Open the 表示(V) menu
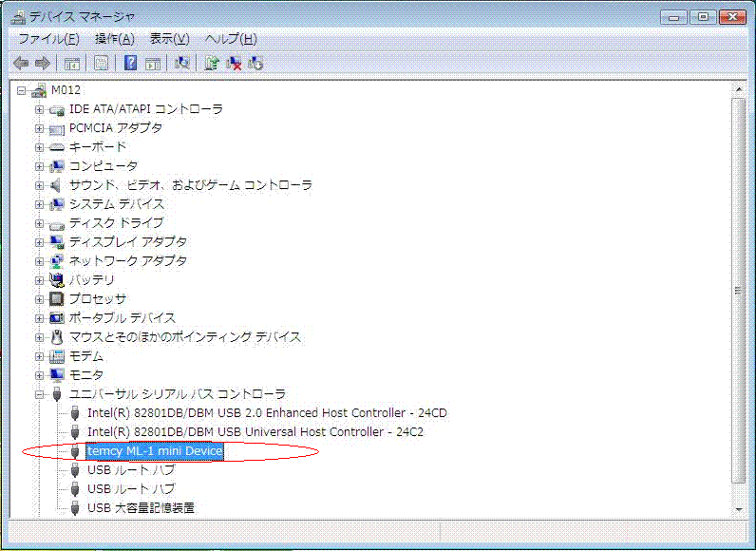 [170, 39]
